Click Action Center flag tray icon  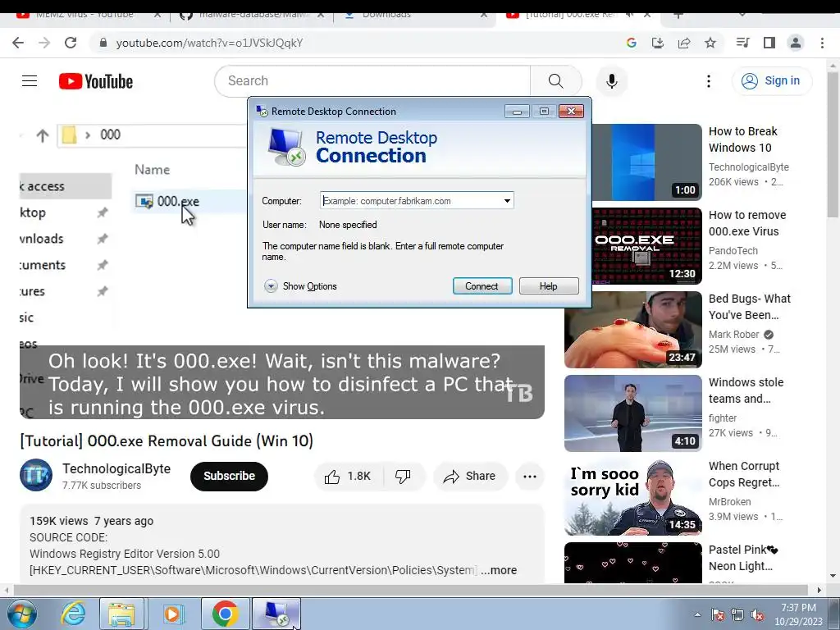(x=718, y=614)
